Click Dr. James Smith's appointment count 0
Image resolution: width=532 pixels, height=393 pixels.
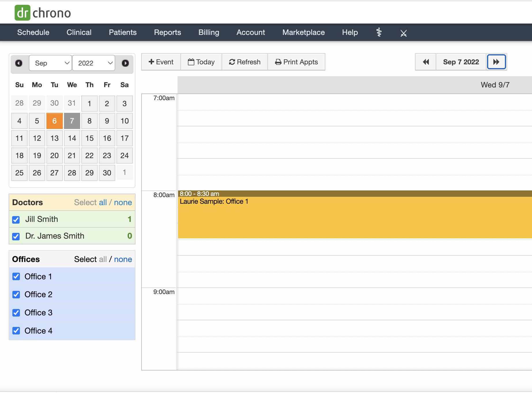tap(130, 236)
